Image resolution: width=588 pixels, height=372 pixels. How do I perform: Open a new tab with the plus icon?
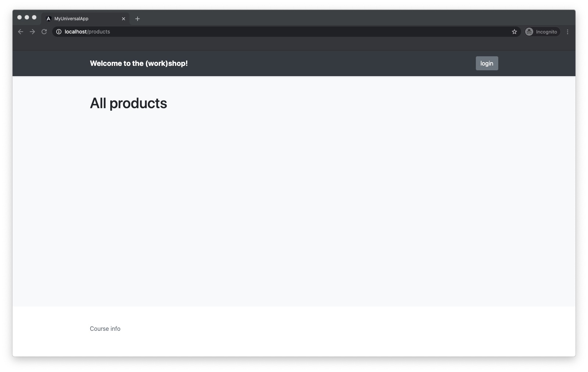[x=138, y=19]
